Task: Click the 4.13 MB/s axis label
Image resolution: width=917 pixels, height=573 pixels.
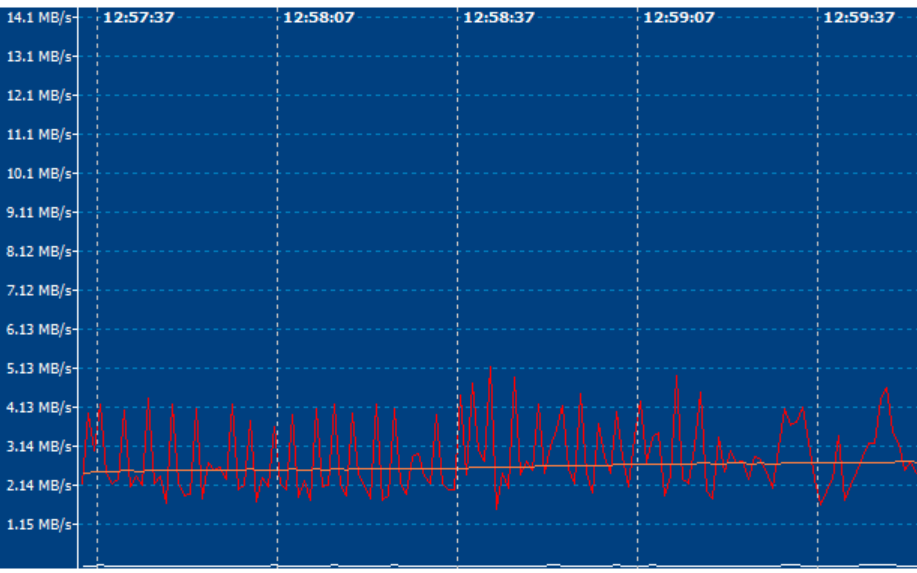Action: click(x=39, y=407)
